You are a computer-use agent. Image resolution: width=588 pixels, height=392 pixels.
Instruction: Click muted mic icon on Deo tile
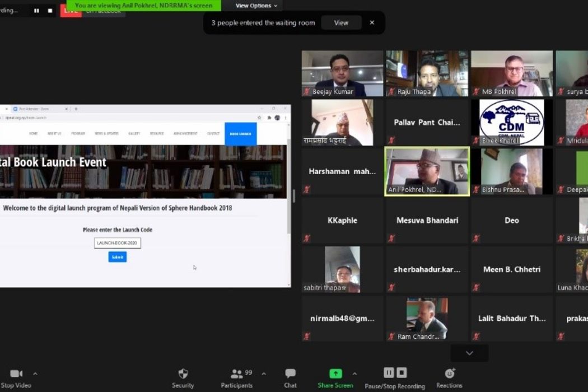[x=476, y=238]
